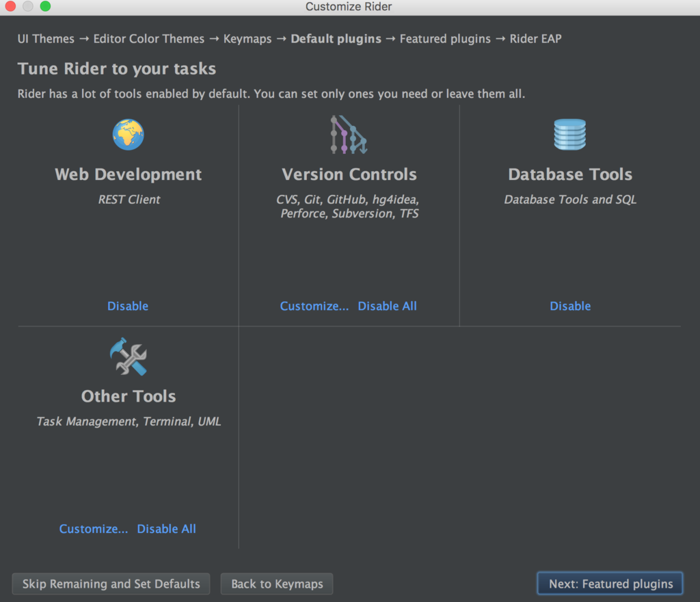Disable the Database Tools plugin
Image resolution: width=700 pixels, height=602 pixels.
pos(570,306)
